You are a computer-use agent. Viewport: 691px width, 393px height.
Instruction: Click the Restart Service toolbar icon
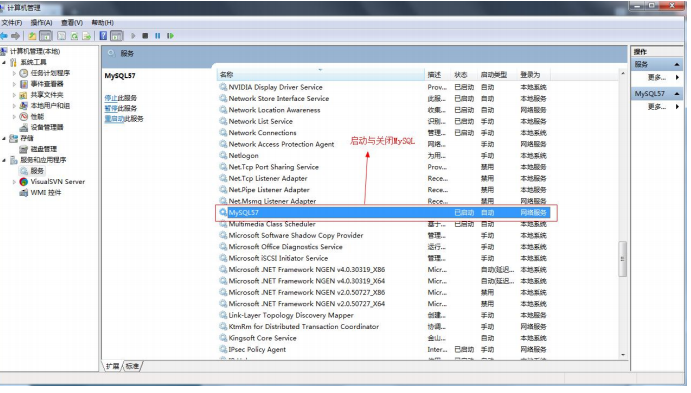click(x=170, y=36)
